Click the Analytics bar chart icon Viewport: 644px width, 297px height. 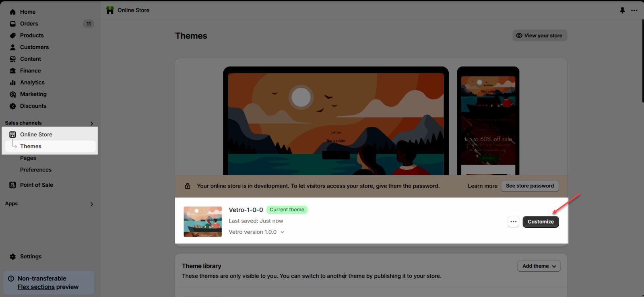click(x=13, y=82)
